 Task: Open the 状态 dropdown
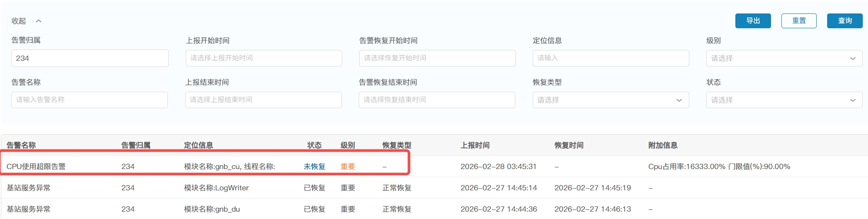(x=784, y=100)
